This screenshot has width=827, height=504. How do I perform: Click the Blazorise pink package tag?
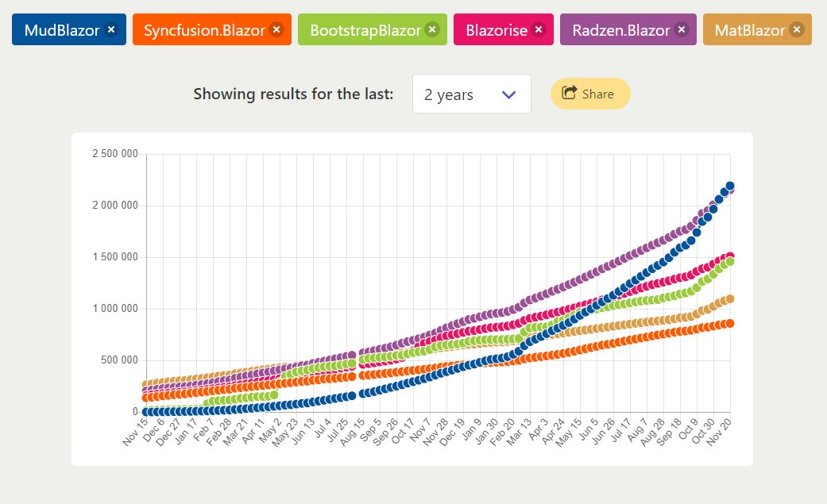click(x=504, y=29)
